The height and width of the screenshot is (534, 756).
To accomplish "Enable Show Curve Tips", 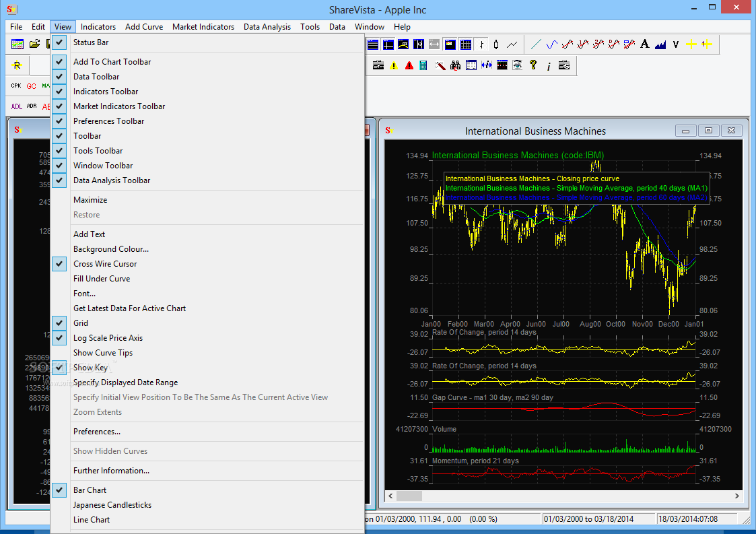I will click(207, 353).
